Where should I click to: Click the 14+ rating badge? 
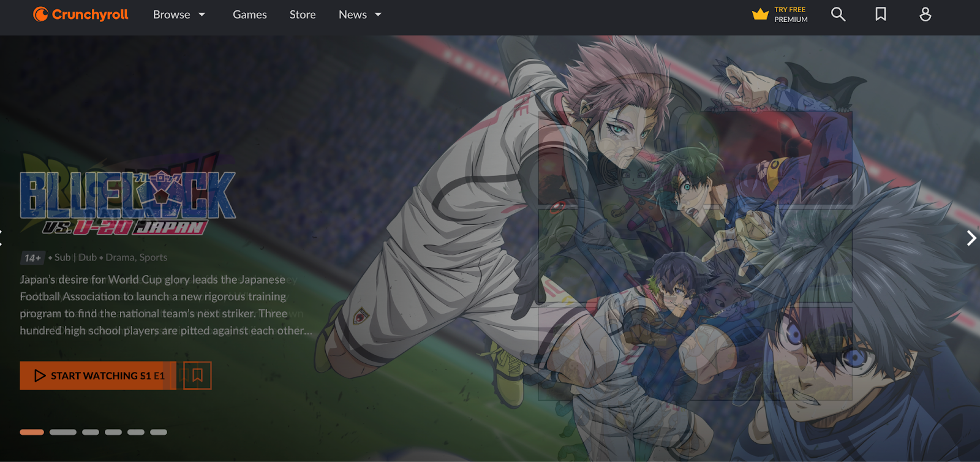click(32, 258)
